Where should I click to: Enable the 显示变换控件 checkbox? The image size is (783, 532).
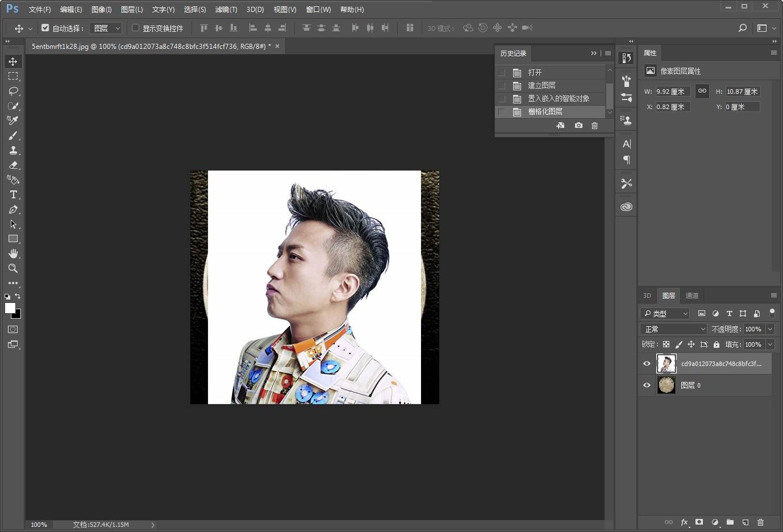click(x=136, y=27)
